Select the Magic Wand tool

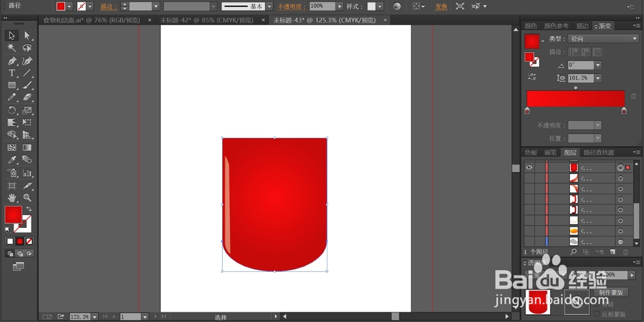(x=12, y=48)
